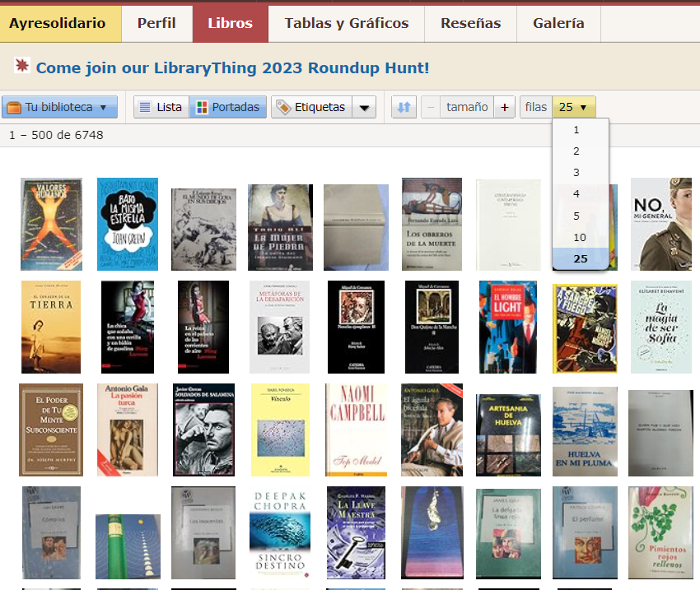
Task: Open the Galería tab
Action: pos(558,24)
